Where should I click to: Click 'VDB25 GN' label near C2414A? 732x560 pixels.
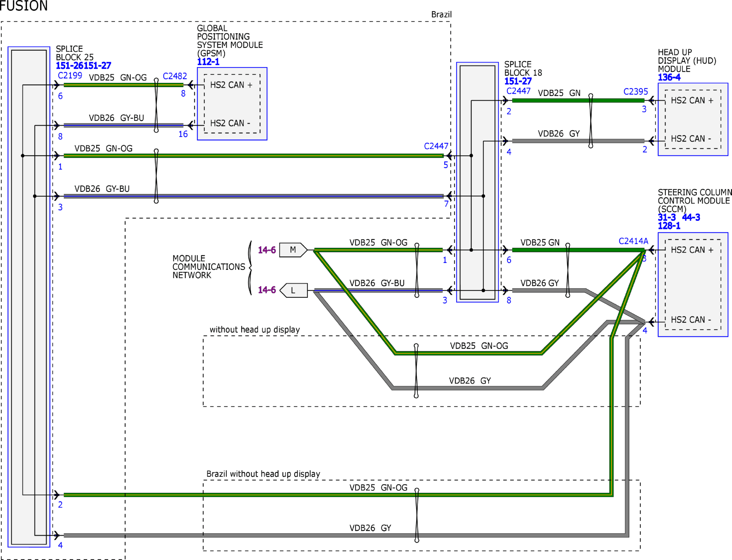[x=540, y=243]
